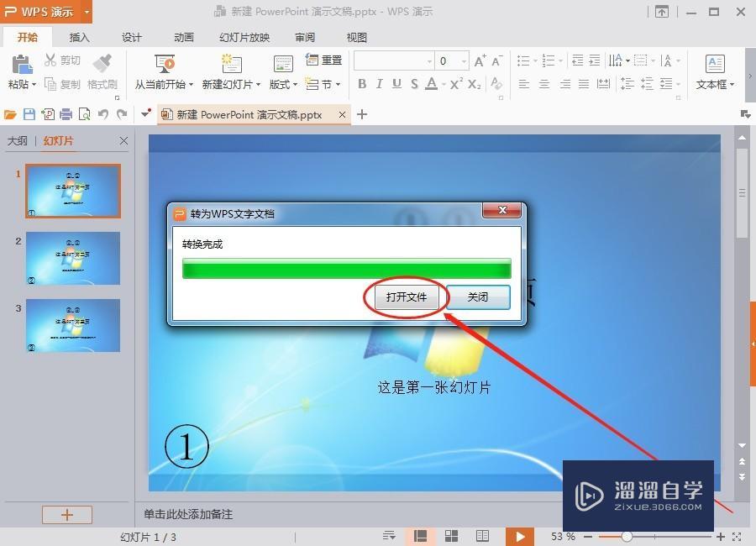Click the save floppy disk icon
Viewport: 756px width, 546px height.
pos(29,114)
